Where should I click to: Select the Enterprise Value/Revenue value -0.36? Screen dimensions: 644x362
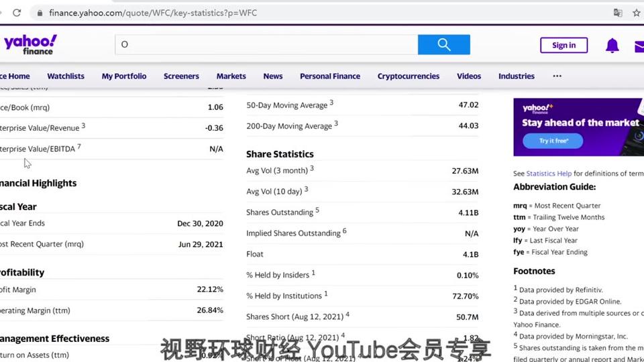point(214,128)
